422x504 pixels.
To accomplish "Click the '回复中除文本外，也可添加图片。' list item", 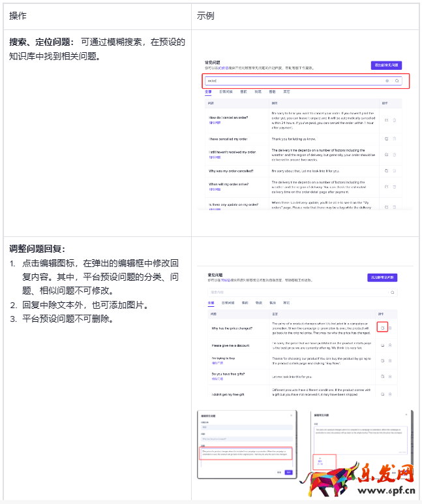I will pyautogui.click(x=85, y=305).
